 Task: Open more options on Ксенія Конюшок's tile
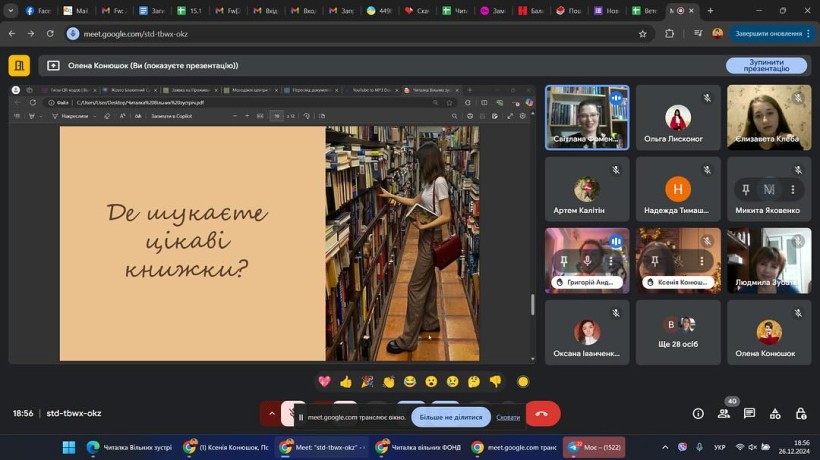point(701,260)
